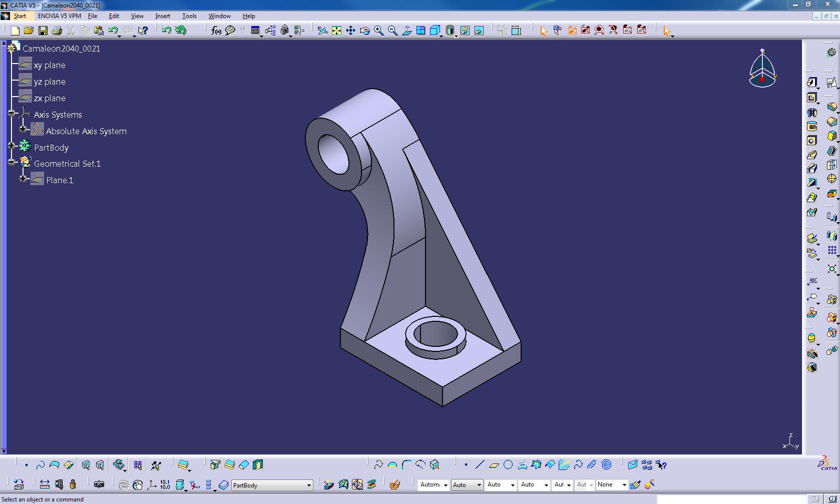
Task: Open the Window menu
Action: [220, 16]
